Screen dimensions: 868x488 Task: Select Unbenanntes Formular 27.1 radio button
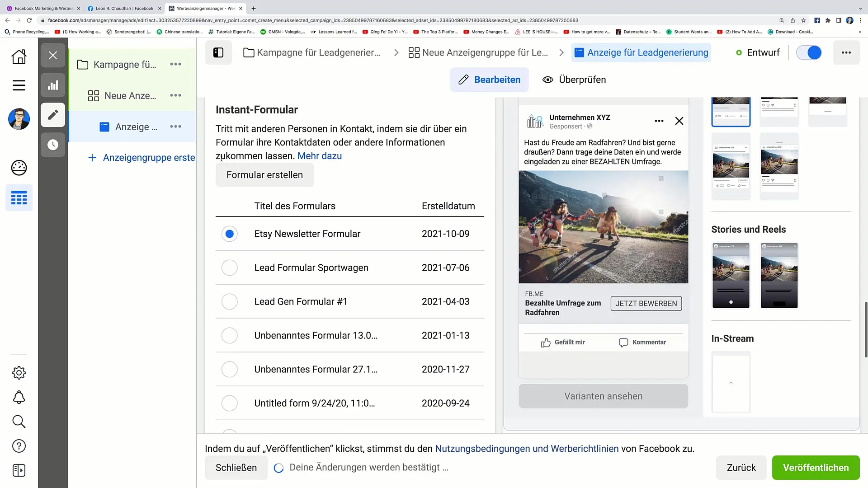[x=230, y=369]
